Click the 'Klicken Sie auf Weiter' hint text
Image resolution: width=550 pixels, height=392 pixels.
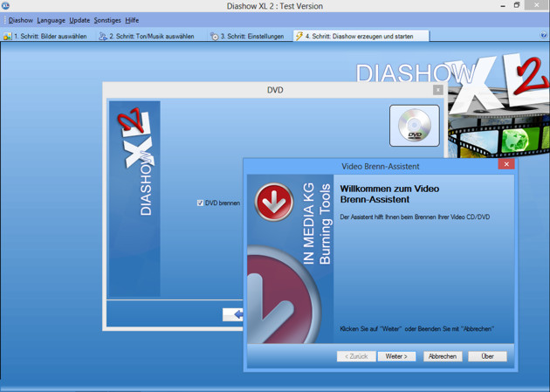pos(416,329)
